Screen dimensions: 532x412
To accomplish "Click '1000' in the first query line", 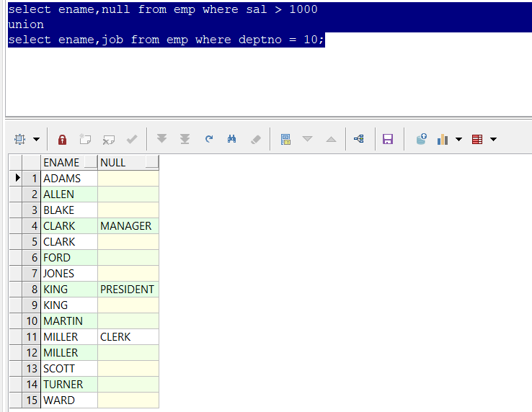I will [303, 9].
